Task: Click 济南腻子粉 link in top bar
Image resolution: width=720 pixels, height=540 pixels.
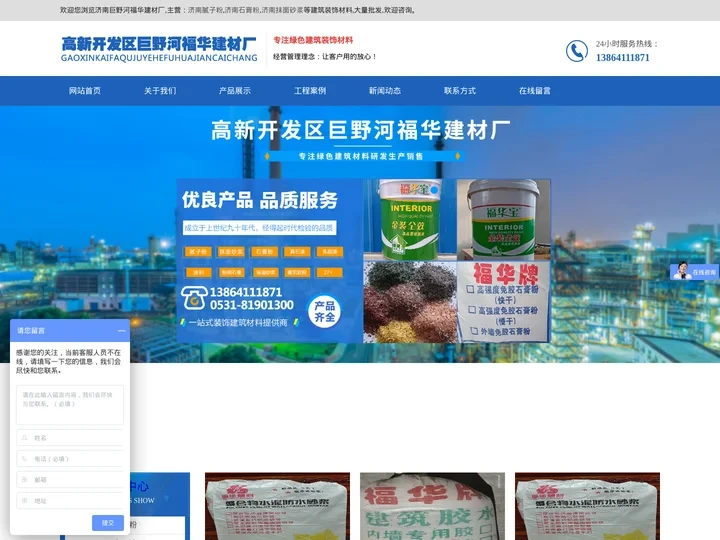Action: tap(205, 10)
